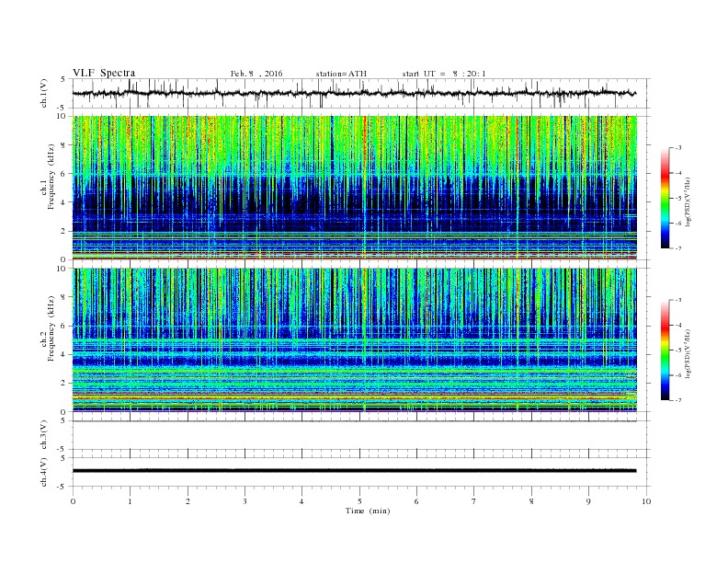Click time axis tick label "0"
Screen dimensions: 728x563
point(73,501)
